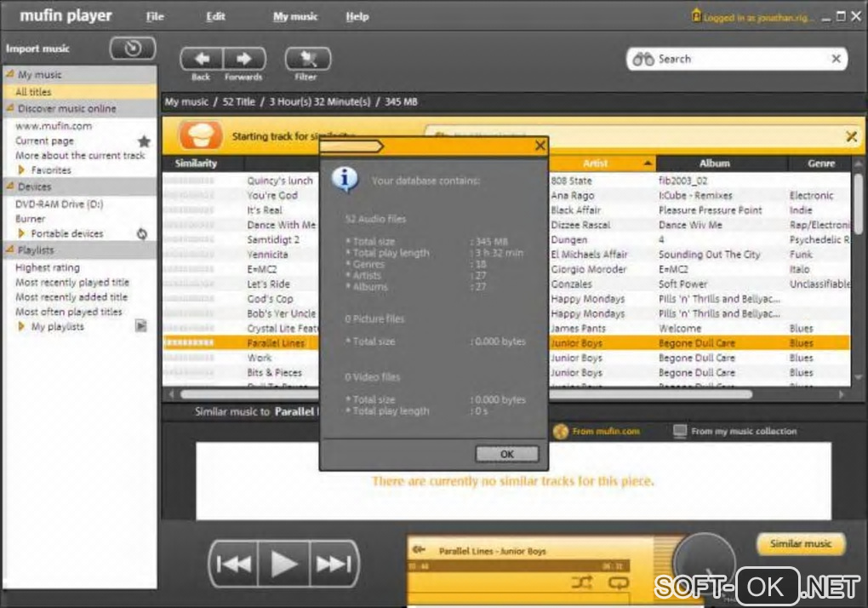Skip to the next track
868x608 pixels.
(x=334, y=564)
